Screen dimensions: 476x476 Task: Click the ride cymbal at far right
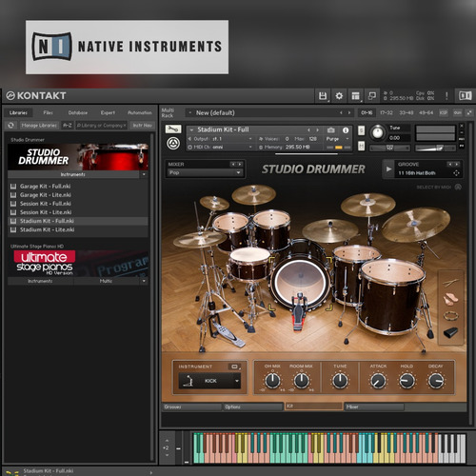pyautogui.click(x=416, y=225)
